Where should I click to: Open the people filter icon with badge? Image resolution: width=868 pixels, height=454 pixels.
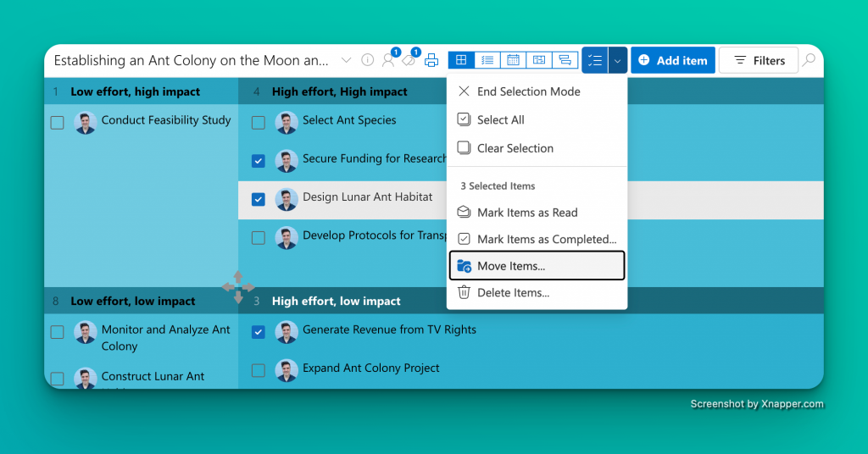coord(389,59)
